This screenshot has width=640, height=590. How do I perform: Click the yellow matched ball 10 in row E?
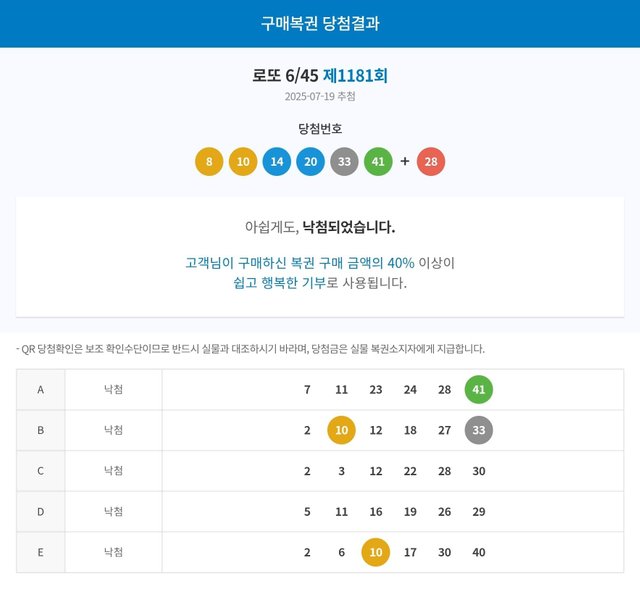pyautogui.click(x=376, y=552)
